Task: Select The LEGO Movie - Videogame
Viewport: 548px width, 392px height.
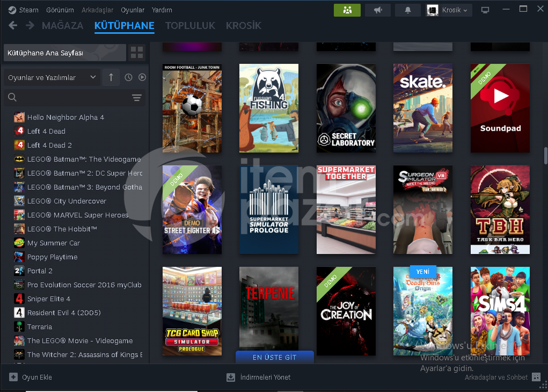Action: [78, 340]
